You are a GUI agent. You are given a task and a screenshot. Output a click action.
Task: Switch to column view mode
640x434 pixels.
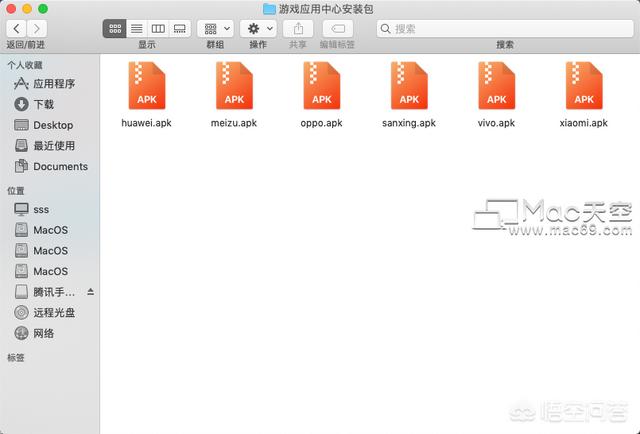click(158, 29)
